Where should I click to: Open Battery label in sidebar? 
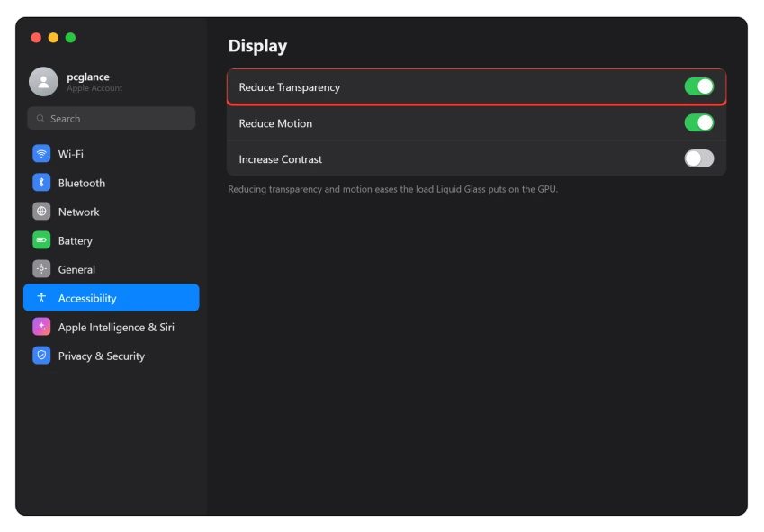click(x=75, y=240)
